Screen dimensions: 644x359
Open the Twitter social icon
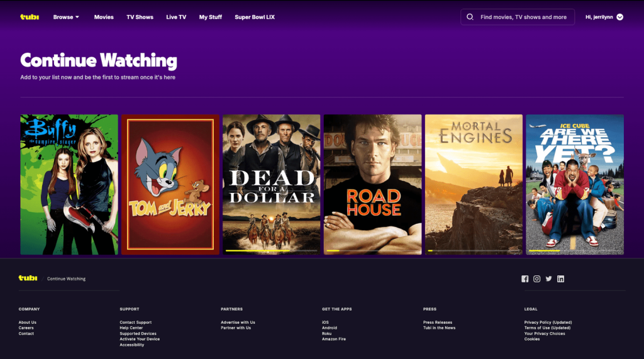coord(548,279)
